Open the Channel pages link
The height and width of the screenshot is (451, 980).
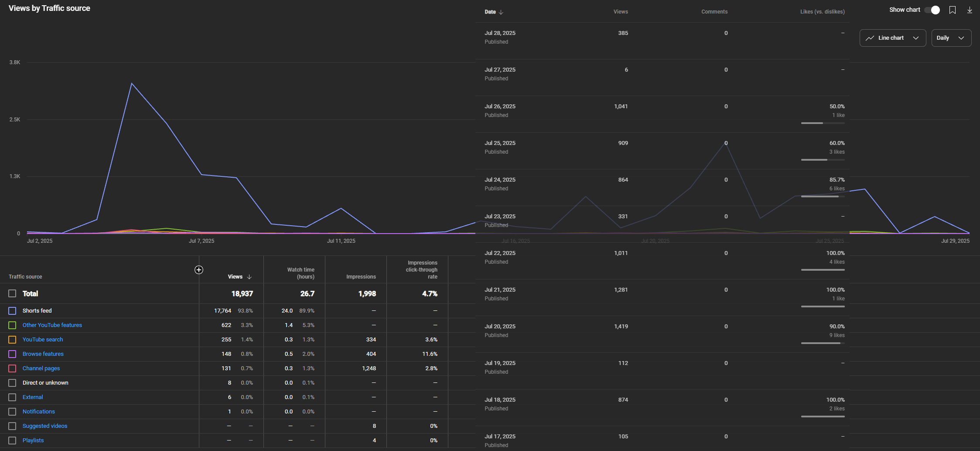tap(41, 368)
